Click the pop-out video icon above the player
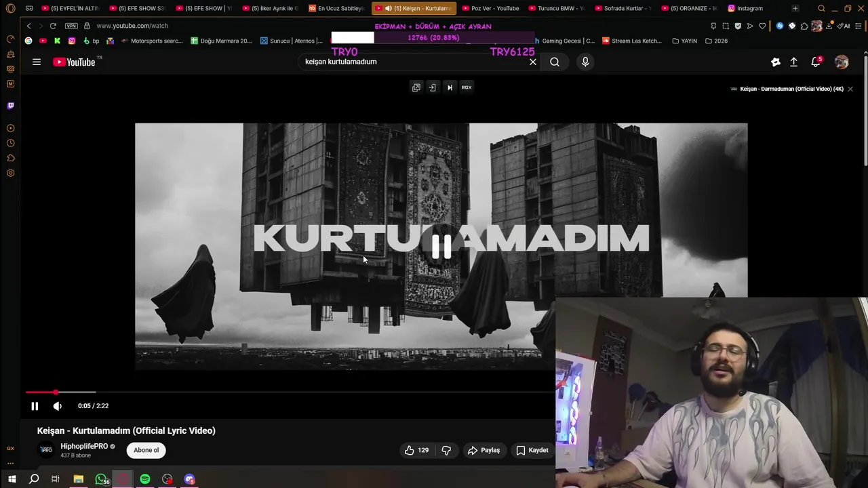868x488 pixels. 416,87
